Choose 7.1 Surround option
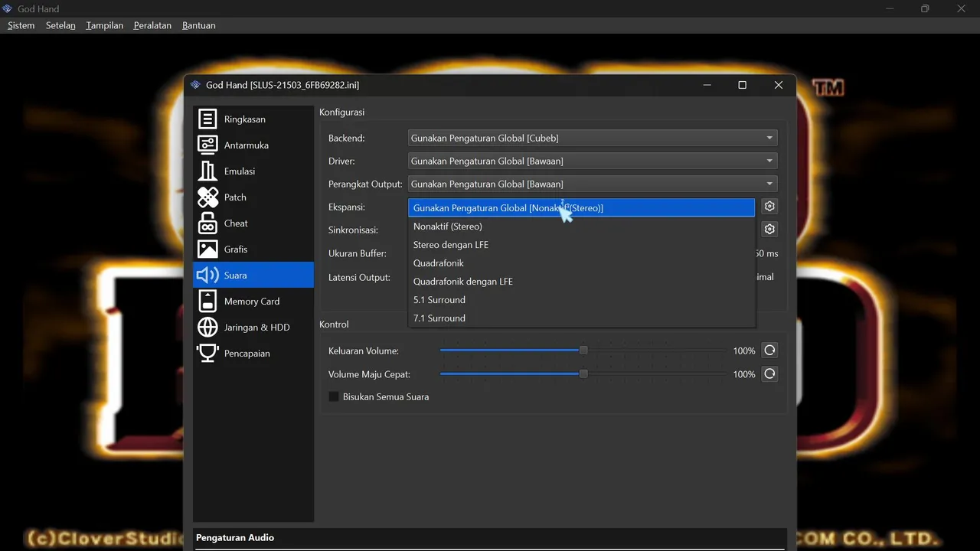 click(x=582, y=318)
